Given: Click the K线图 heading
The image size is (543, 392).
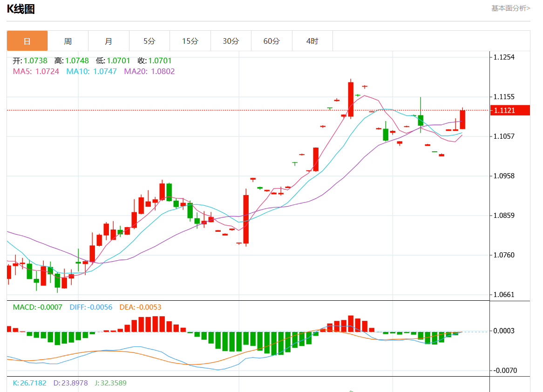Looking at the screenshot, I should (21, 9).
